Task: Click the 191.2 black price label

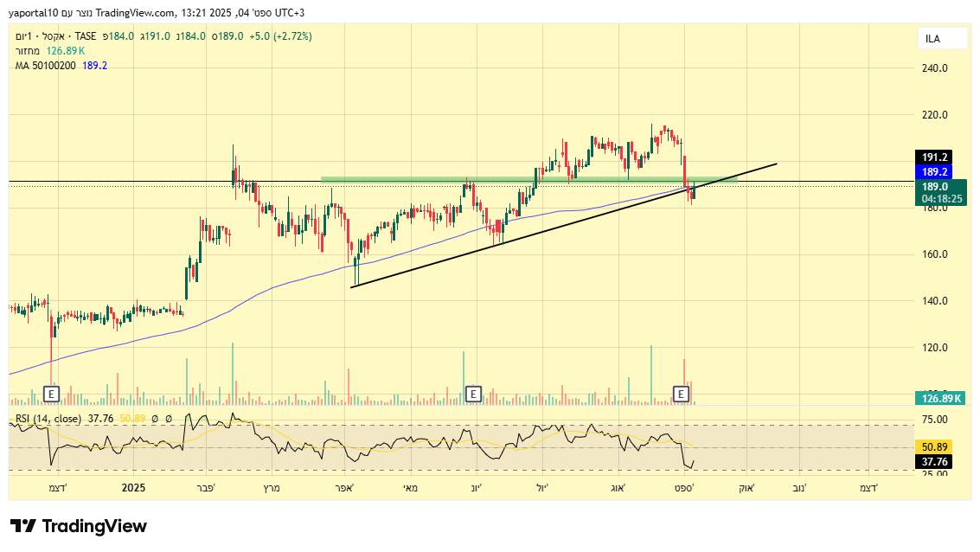Action: pos(934,157)
